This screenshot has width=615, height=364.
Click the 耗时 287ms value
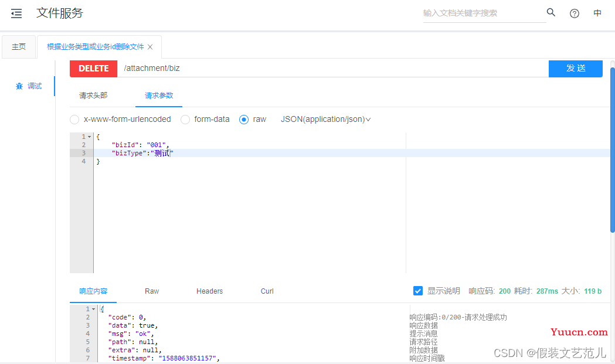(x=547, y=291)
